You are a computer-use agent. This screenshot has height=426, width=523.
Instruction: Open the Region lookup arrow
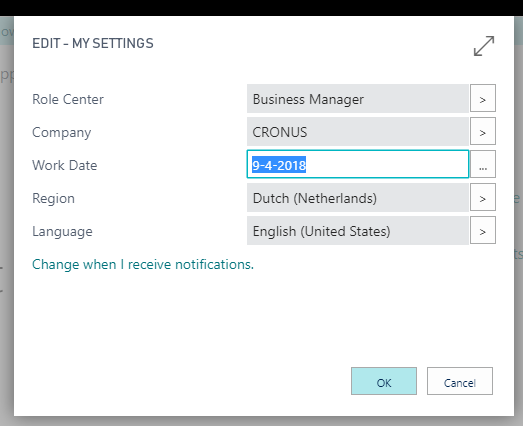pyautogui.click(x=483, y=197)
